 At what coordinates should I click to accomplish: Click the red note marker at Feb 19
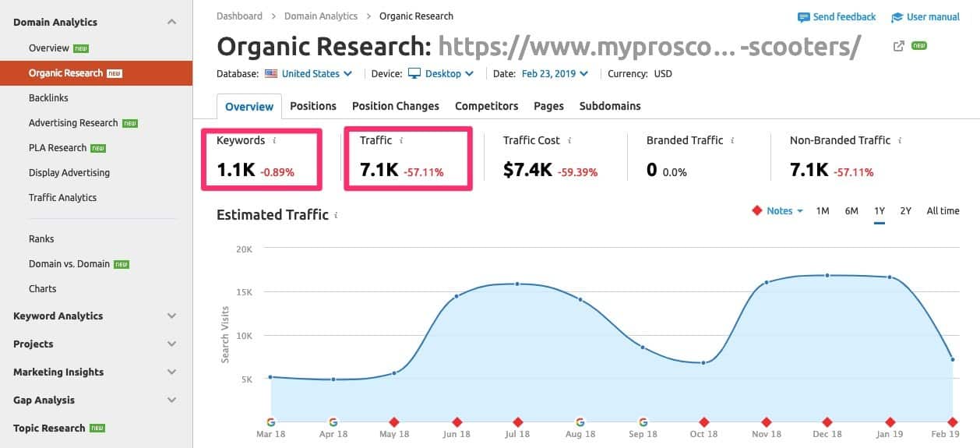point(952,422)
